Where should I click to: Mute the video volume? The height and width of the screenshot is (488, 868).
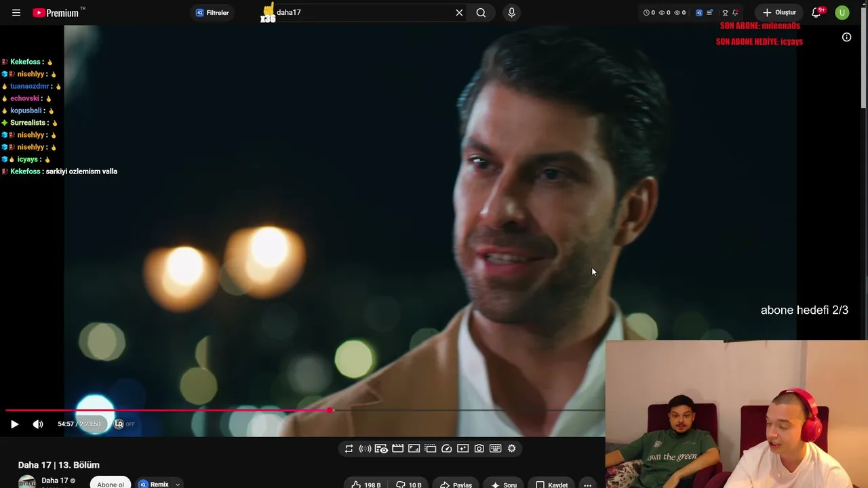(x=38, y=424)
